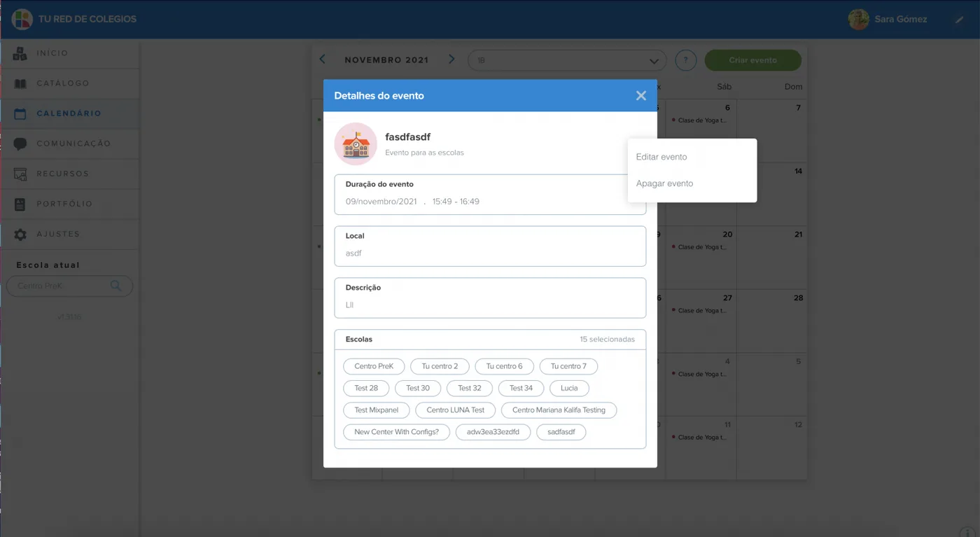Screen dimensions: 980x537
Task: Open the calendar filter dropdown
Action: tap(567, 60)
